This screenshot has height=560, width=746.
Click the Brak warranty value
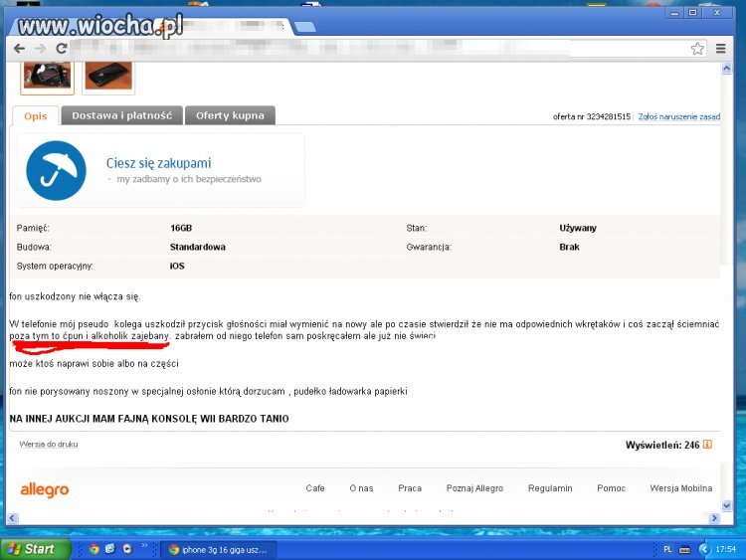570,248
